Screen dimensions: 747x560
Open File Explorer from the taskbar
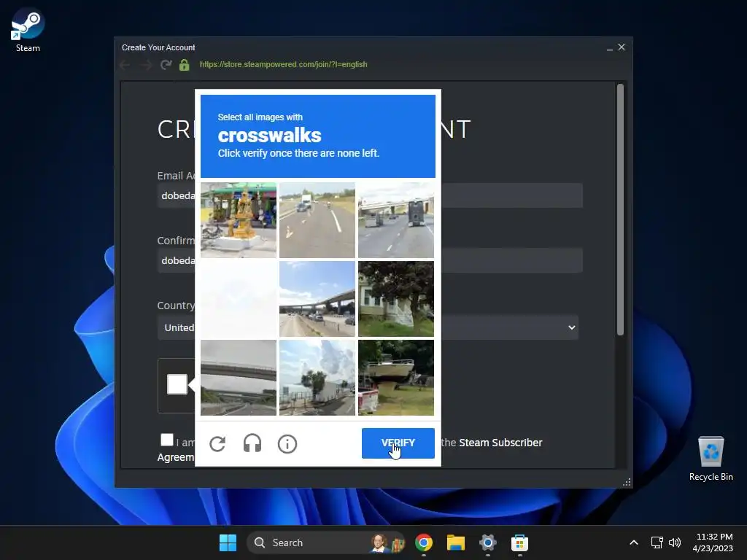point(455,542)
